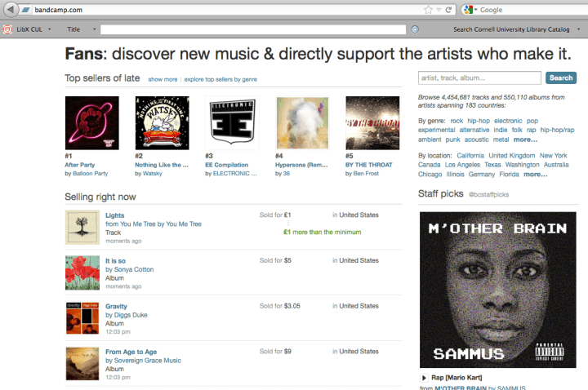Browse artists from California link
The image size is (588, 390).
[470, 156]
